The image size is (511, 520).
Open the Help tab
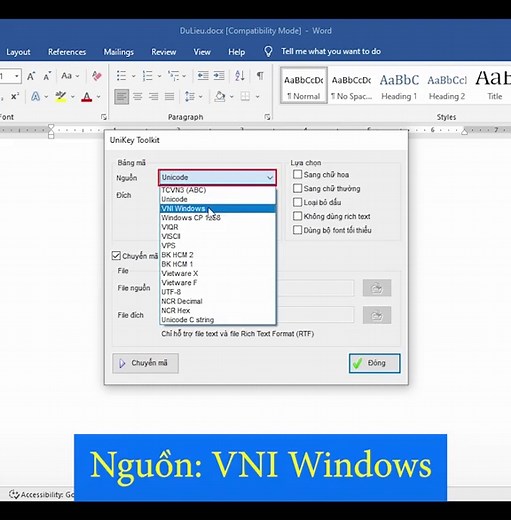[x=237, y=52]
